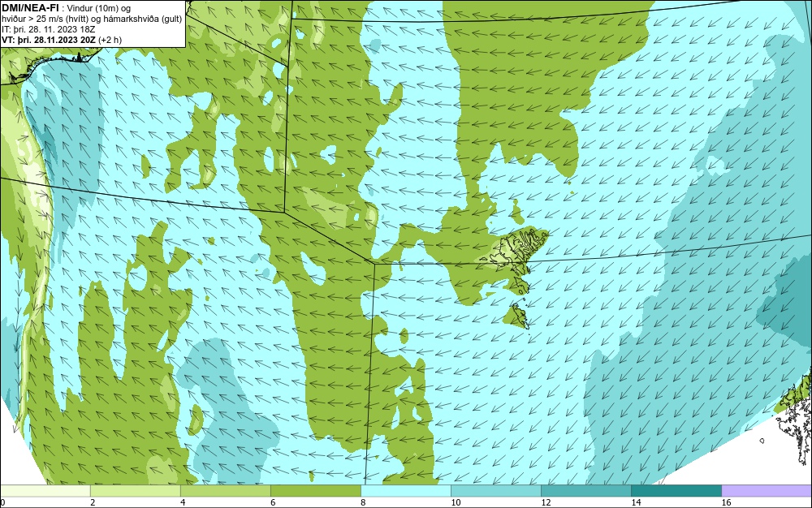Click the IT: þri. 28. 11. 2023 18Z line
The width and height of the screenshot is (812, 508).
click(48, 29)
